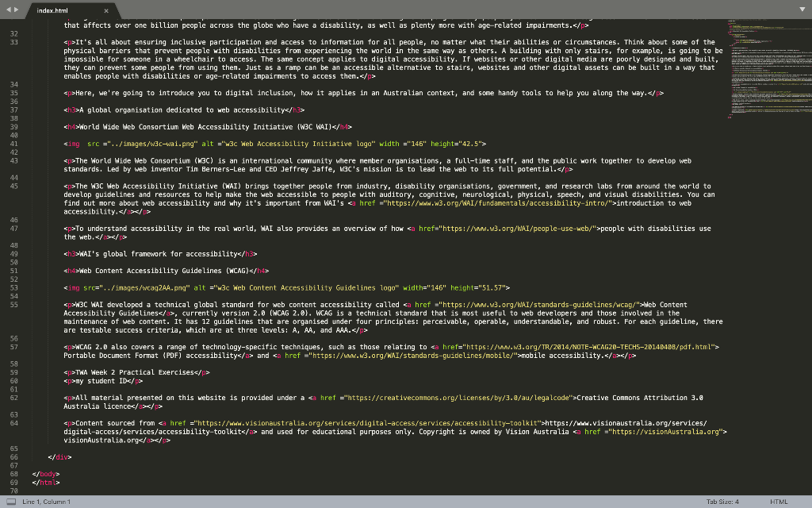Click the wcag2AA.png image source text

(x=139, y=287)
